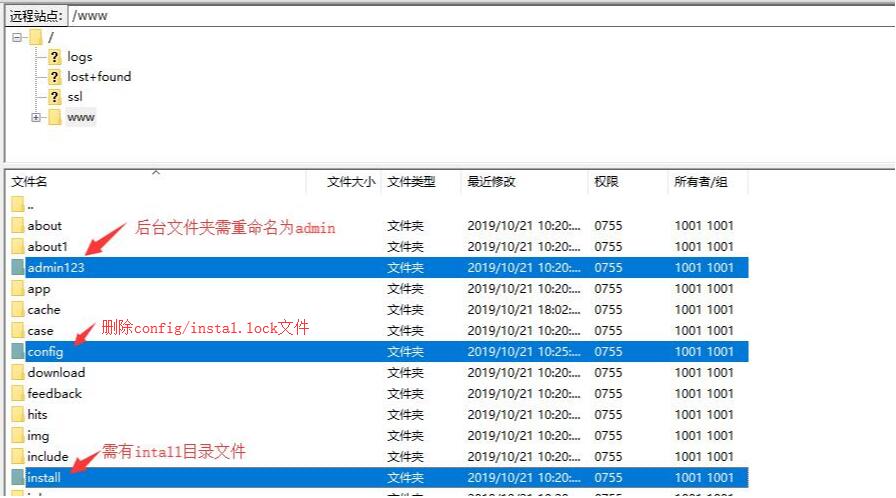Select the download folder row
896x498 pixels.
tap(379, 373)
